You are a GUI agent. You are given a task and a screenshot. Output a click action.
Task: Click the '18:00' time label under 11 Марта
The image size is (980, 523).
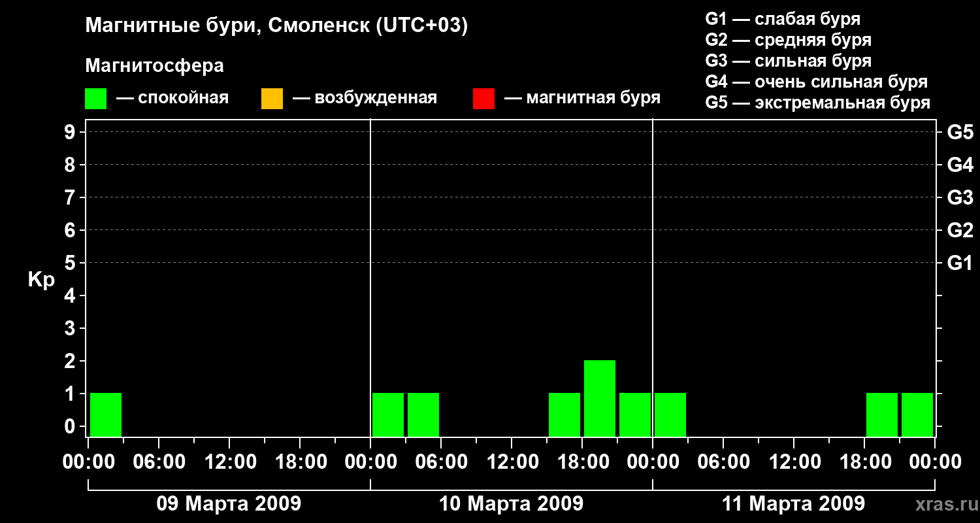pos(864,462)
